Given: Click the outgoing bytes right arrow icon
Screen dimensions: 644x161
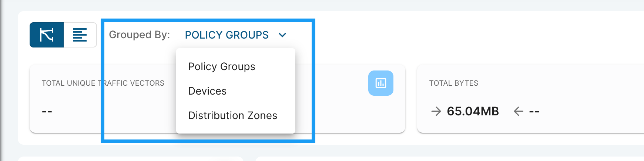Looking at the screenshot, I should pos(436,111).
